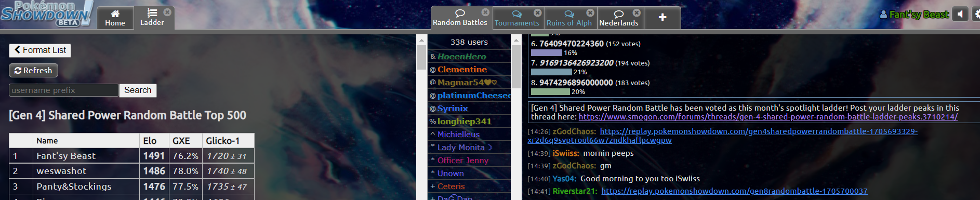Viewport: 980px width, 200px height.
Task: Select weswashot in the ladder table
Action: tap(61, 171)
